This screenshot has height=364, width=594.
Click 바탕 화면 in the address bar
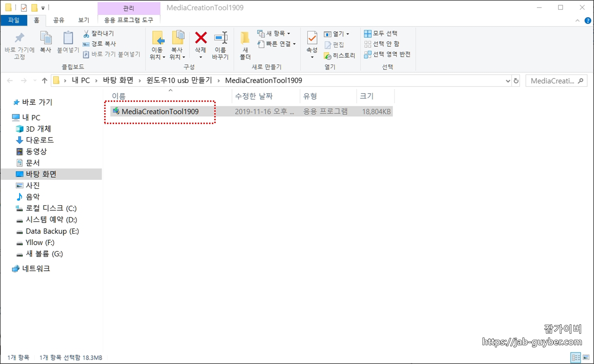click(118, 80)
